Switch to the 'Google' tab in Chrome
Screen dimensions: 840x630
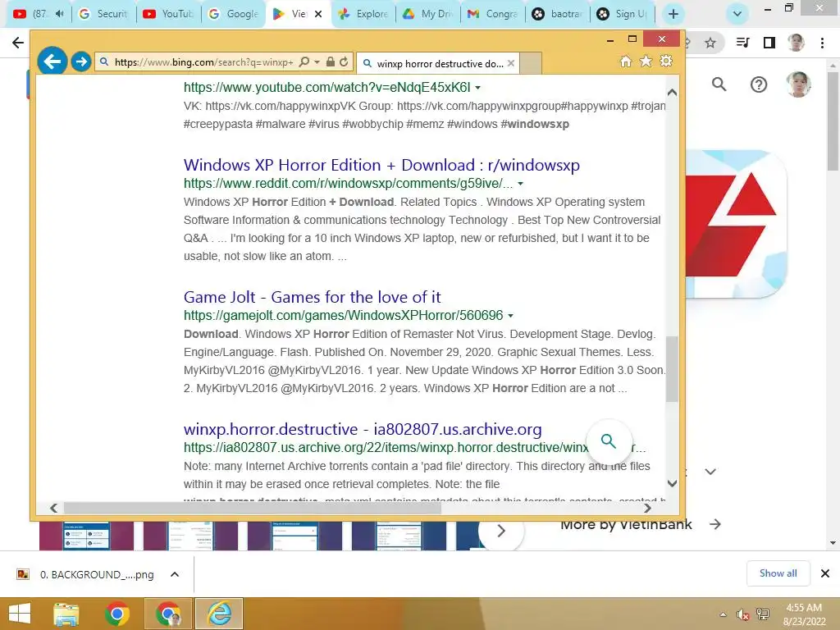tap(234, 14)
